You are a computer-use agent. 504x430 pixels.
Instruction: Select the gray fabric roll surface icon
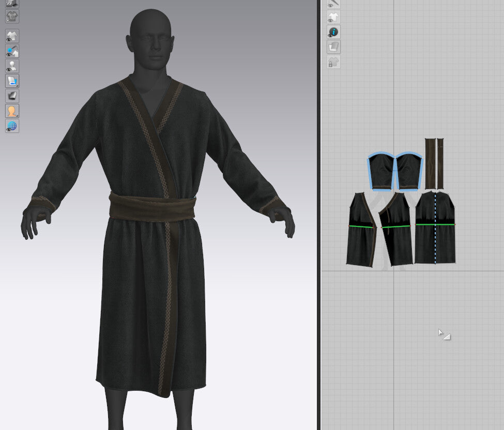point(12,96)
